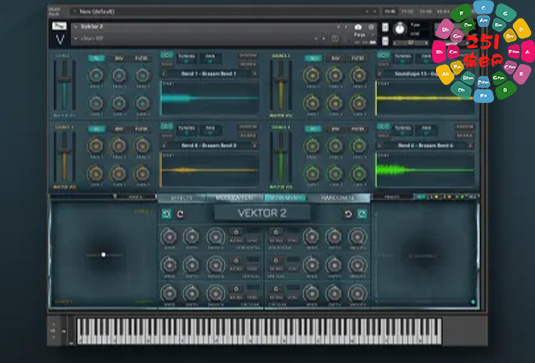535x363 pixels.
Task: Select Source 2 EQ tab button
Action: pos(313,58)
